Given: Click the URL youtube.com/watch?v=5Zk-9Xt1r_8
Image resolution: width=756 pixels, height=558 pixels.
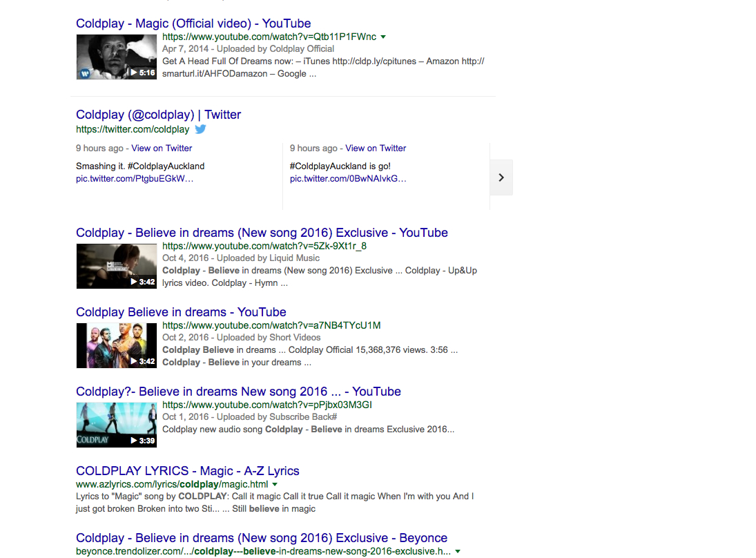Looking at the screenshot, I should tap(264, 246).
